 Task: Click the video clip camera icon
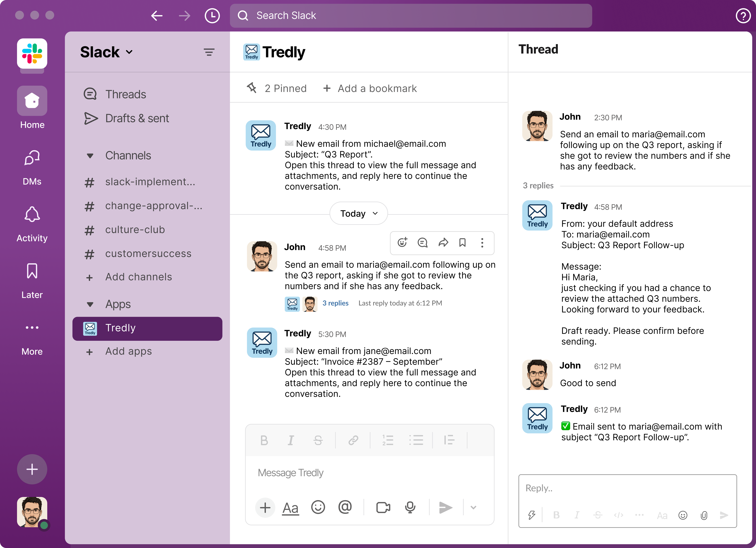(x=383, y=508)
